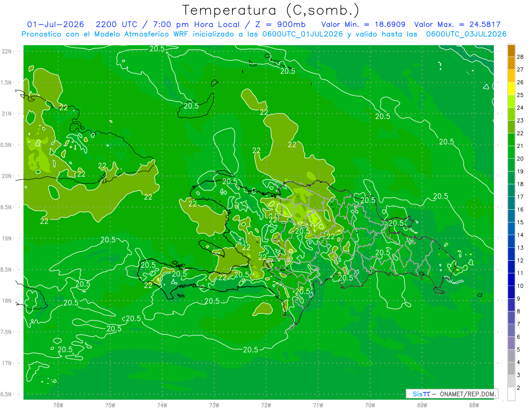
Task: Click the longitude axis label "68W"
Action: [474, 405]
